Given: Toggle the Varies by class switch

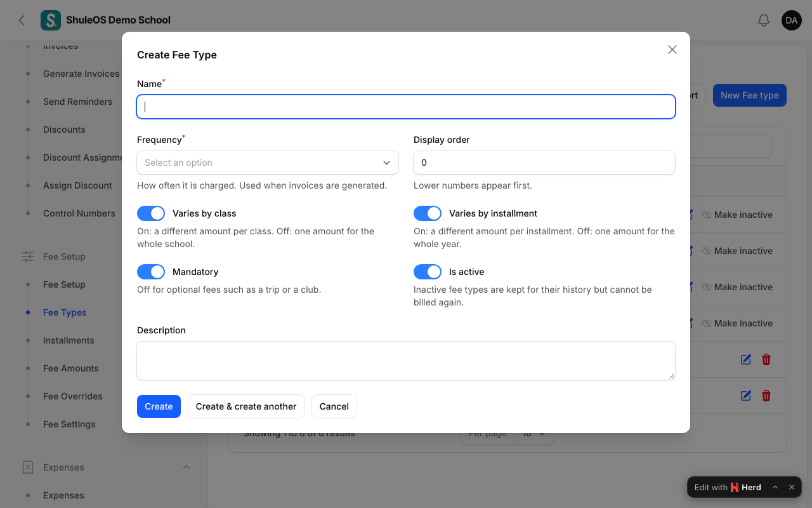Looking at the screenshot, I should pyautogui.click(x=151, y=213).
